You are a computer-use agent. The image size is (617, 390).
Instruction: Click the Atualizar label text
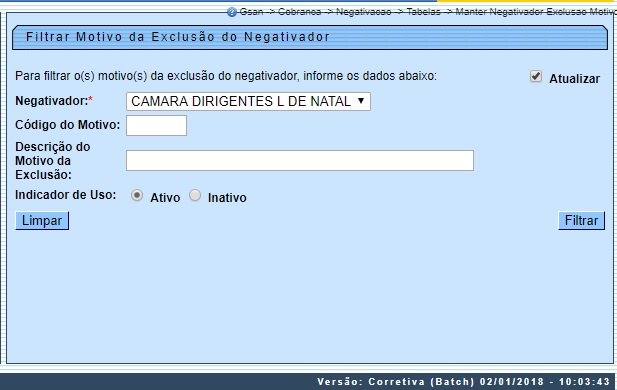click(x=575, y=79)
